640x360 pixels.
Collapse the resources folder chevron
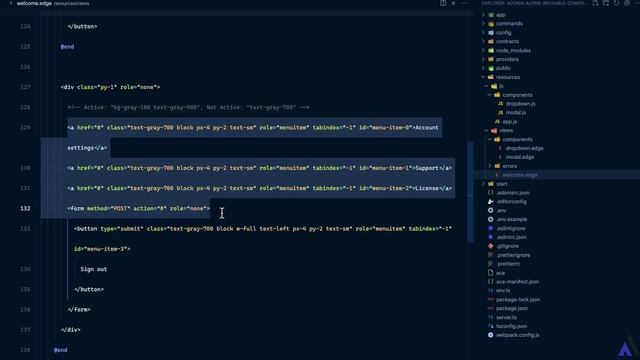(484, 77)
